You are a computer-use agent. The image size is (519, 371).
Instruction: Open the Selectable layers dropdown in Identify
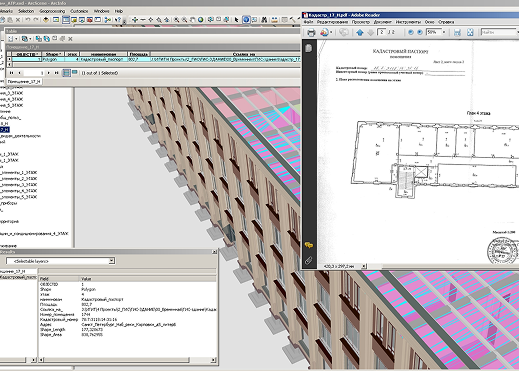click(112, 261)
